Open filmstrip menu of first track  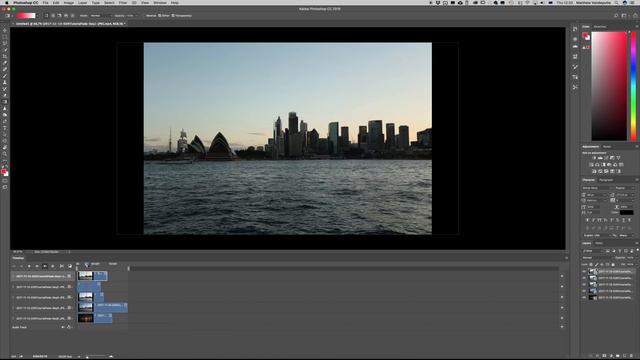click(x=69, y=276)
